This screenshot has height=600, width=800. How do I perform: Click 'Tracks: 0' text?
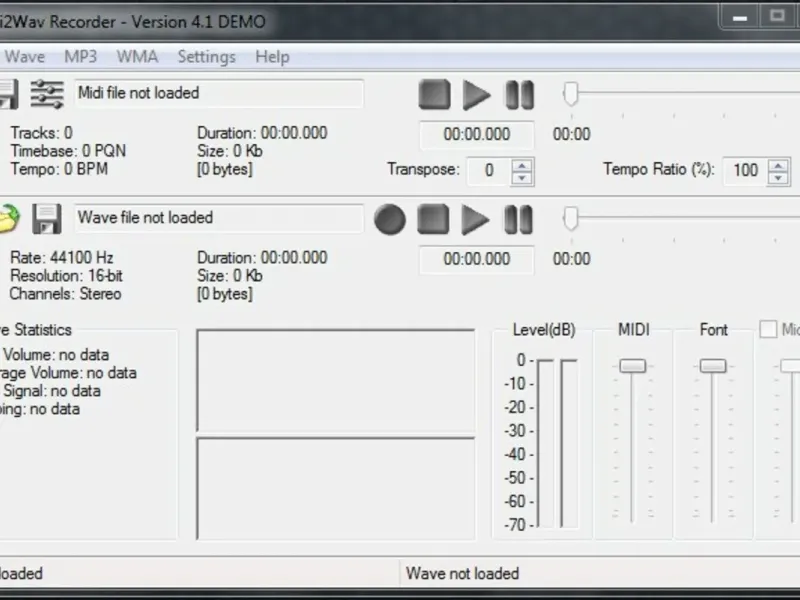click(x=42, y=133)
